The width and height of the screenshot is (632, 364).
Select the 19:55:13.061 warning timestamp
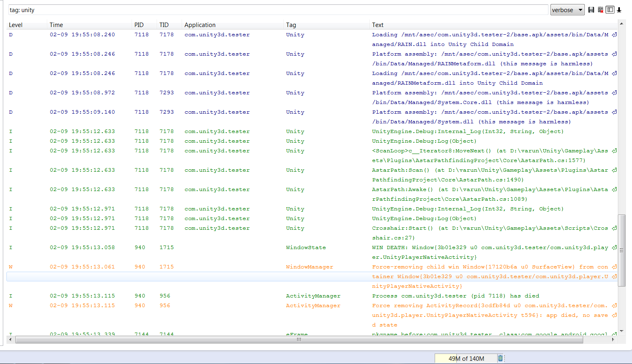point(82,267)
